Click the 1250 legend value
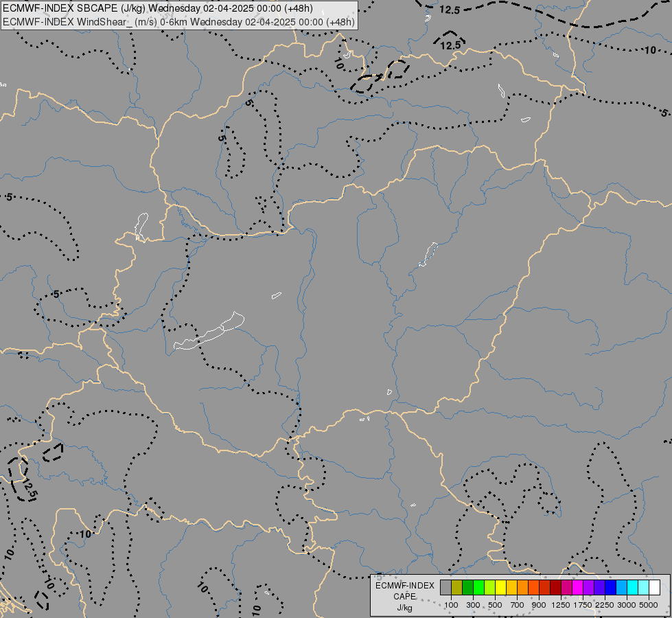Image resolution: width=672 pixels, height=618 pixels. 561,605
